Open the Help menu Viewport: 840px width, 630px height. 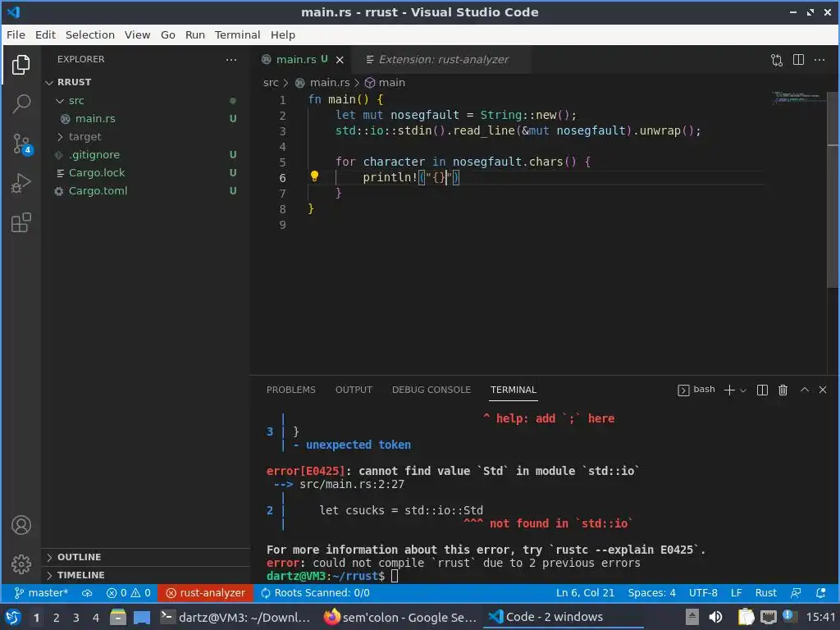tap(282, 34)
